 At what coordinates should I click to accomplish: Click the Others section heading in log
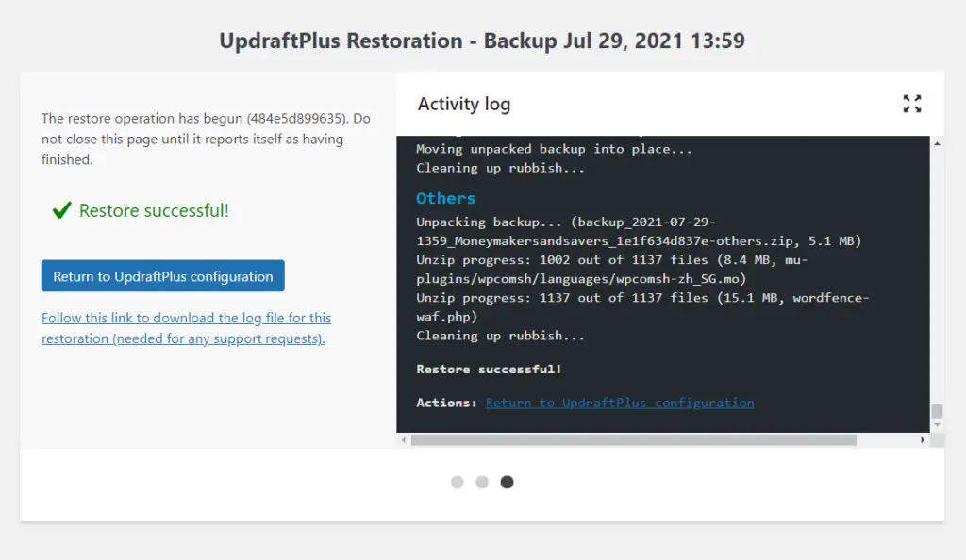point(445,198)
